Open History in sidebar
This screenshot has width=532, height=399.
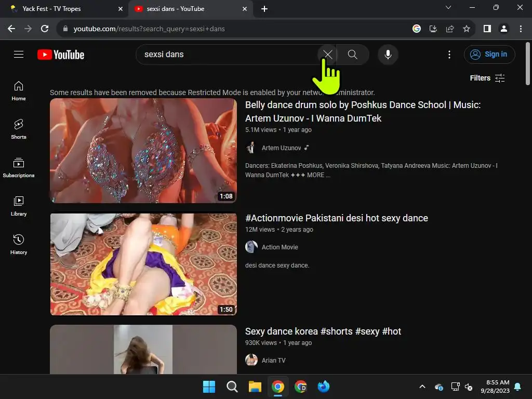(19, 244)
